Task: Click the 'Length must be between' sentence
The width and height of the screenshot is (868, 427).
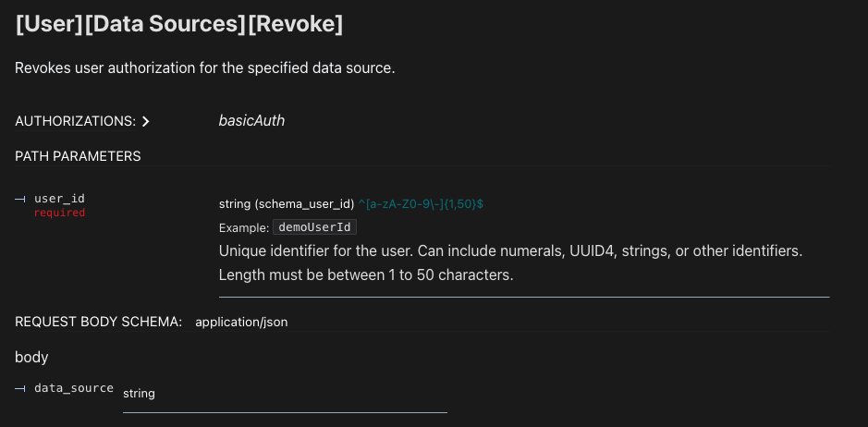Action: 366,274
